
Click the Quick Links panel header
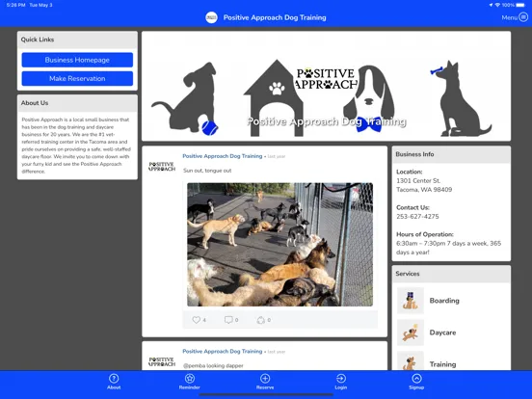(77, 40)
